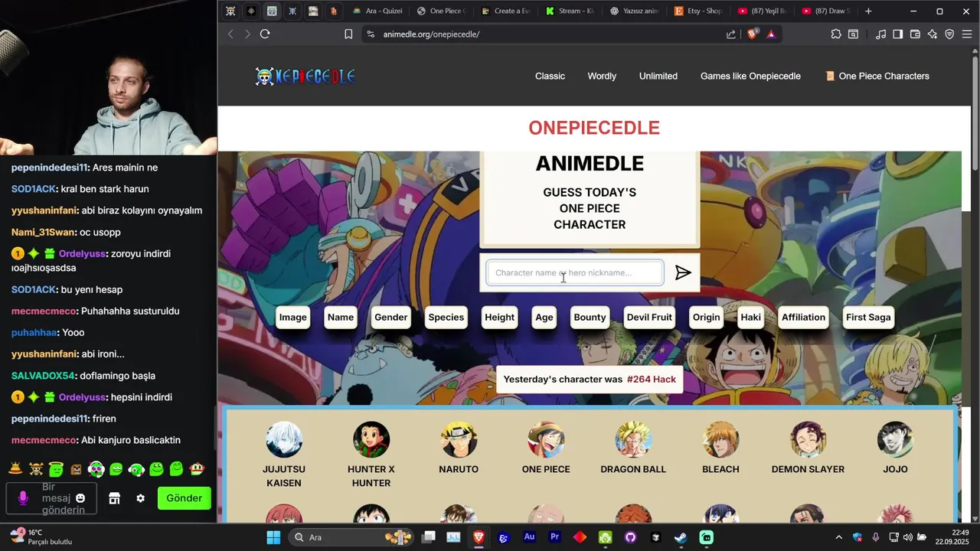Select the angry brown block emote
Screen dimensions: 980x551
[76, 469]
